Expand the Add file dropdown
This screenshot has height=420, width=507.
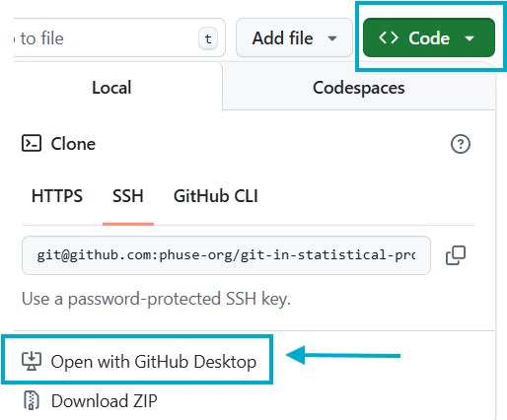point(294,37)
